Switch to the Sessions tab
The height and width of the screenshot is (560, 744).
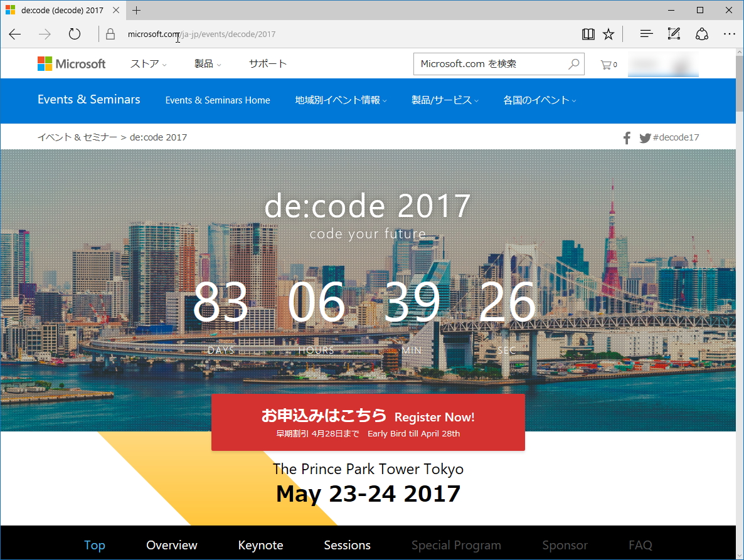click(347, 545)
